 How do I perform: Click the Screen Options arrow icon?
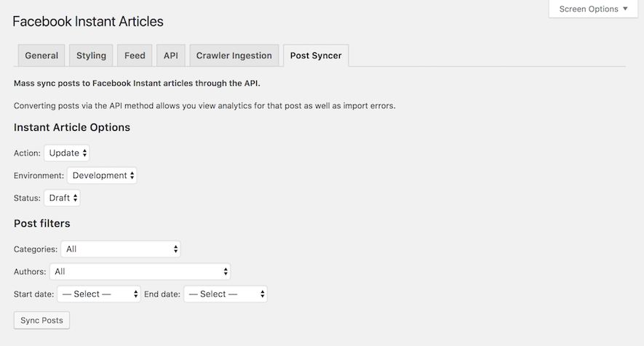pyautogui.click(x=625, y=9)
